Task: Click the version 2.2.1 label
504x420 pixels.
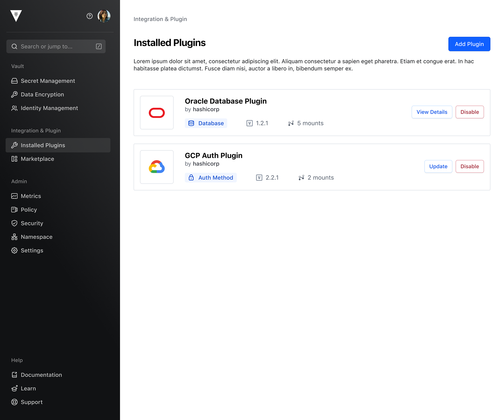Action: [267, 177]
